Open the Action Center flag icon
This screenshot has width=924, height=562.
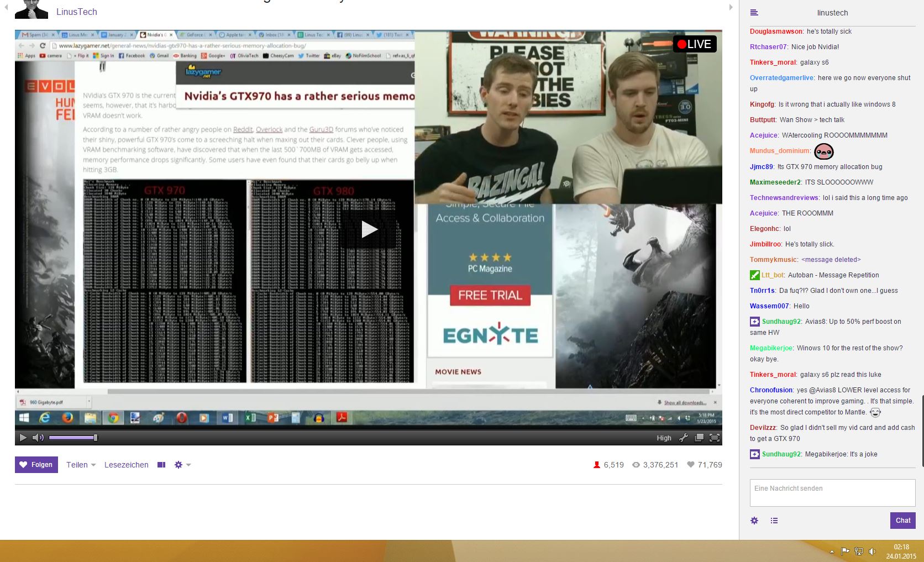pyautogui.click(x=845, y=551)
